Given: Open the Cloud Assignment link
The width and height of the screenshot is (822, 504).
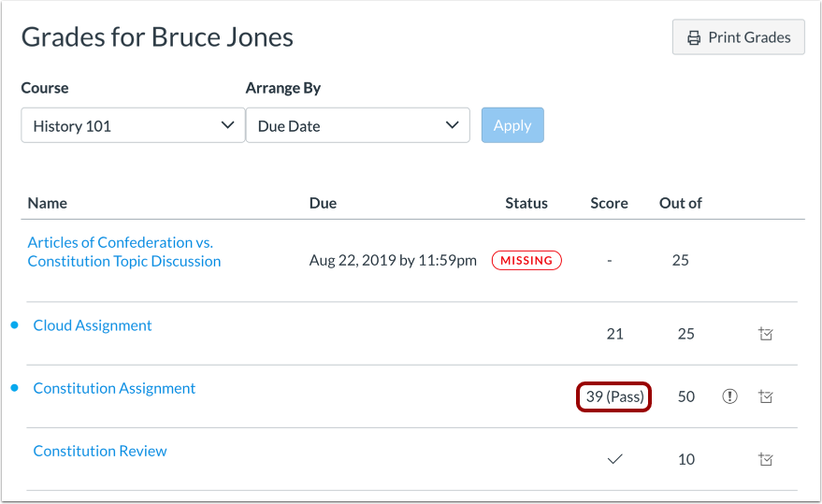Looking at the screenshot, I should pyautogui.click(x=93, y=325).
